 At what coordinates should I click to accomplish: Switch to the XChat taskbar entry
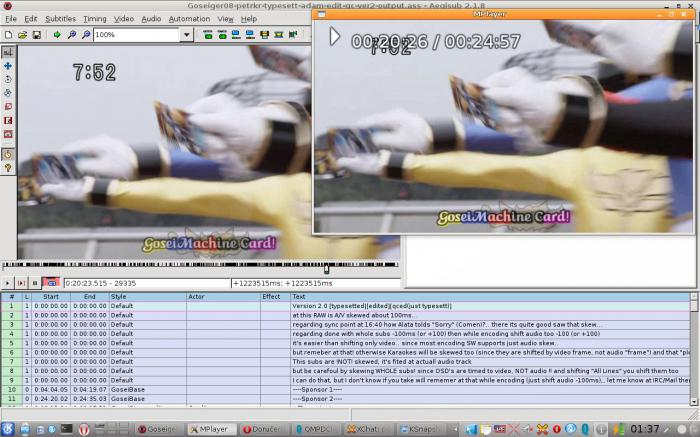[x=369, y=429]
